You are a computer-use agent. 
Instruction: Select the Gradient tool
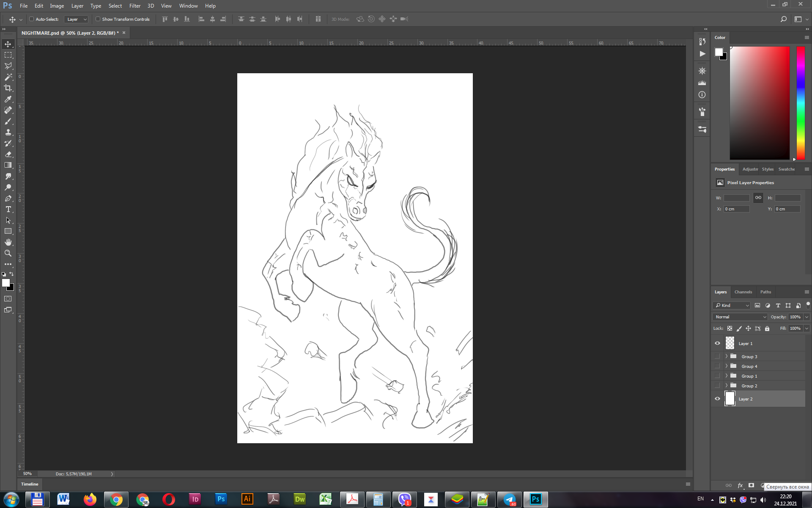coord(8,165)
